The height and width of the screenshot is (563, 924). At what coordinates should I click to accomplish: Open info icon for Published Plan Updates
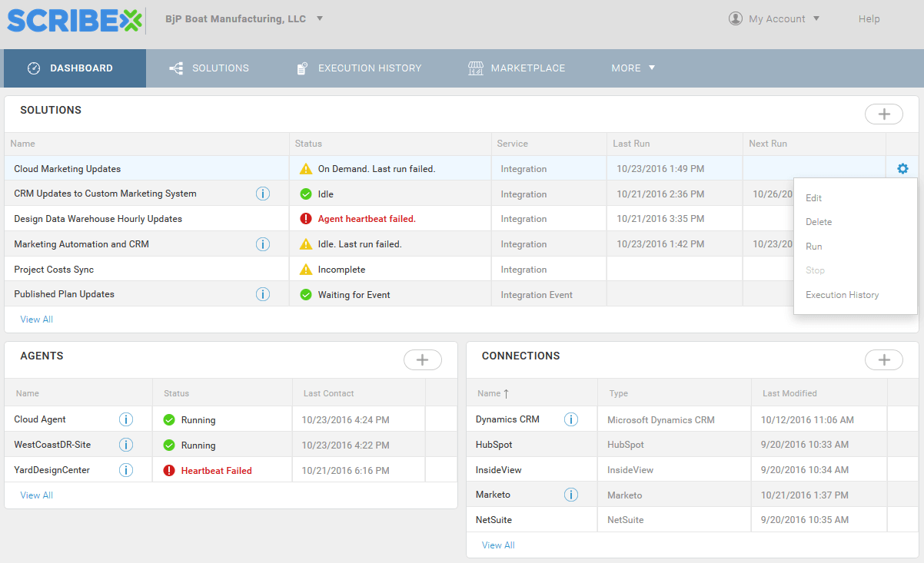coord(263,294)
